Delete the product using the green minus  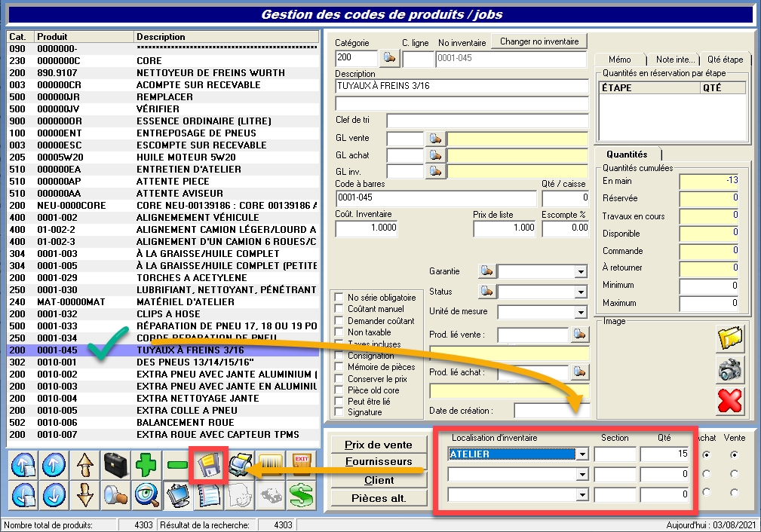(177, 465)
